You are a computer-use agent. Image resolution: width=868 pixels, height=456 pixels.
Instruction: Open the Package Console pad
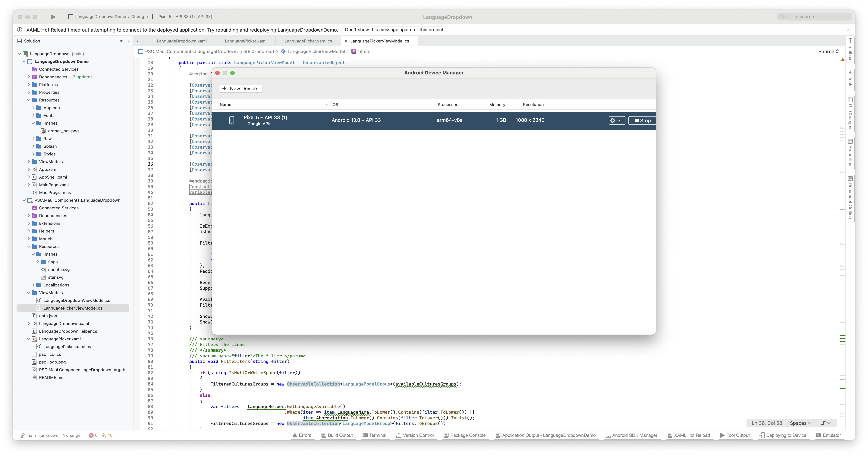(x=465, y=435)
